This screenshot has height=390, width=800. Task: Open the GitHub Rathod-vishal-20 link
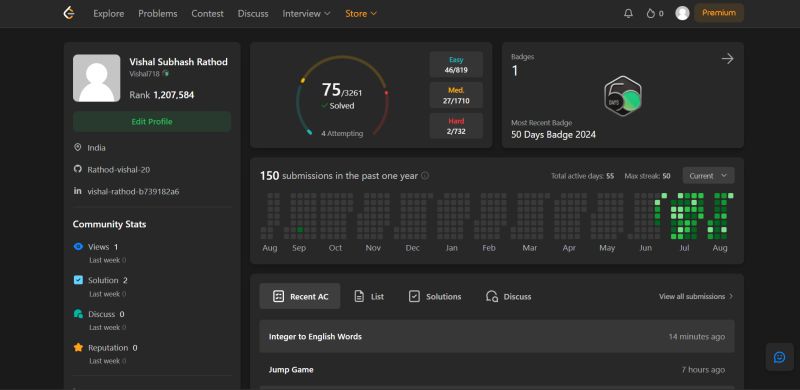point(118,169)
